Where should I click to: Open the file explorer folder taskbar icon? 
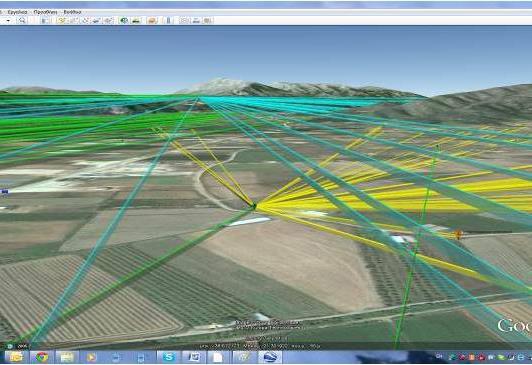pos(16,357)
